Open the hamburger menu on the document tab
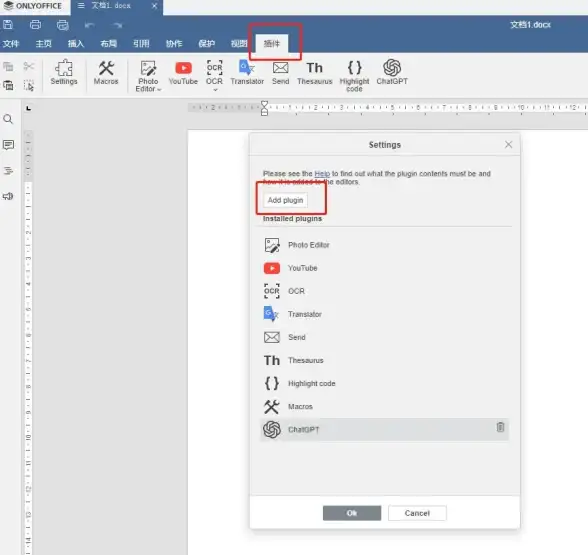588x555 pixels. click(81, 6)
